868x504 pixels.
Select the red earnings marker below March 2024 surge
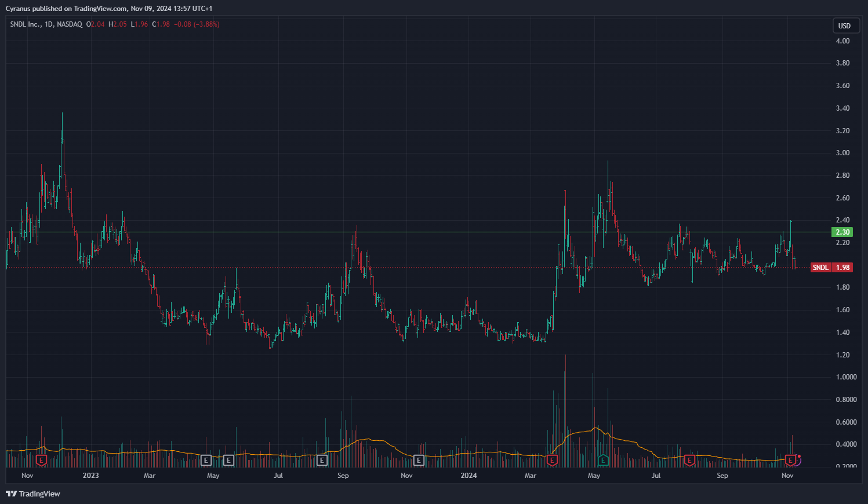click(x=552, y=461)
